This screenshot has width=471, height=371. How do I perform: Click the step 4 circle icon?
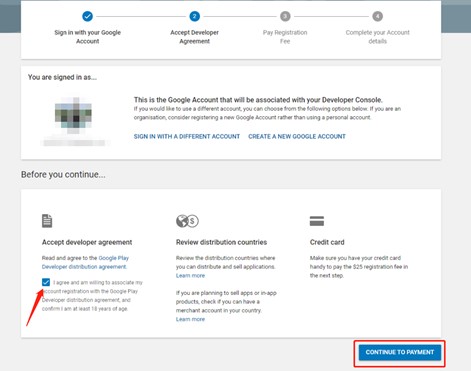pos(377,16)
